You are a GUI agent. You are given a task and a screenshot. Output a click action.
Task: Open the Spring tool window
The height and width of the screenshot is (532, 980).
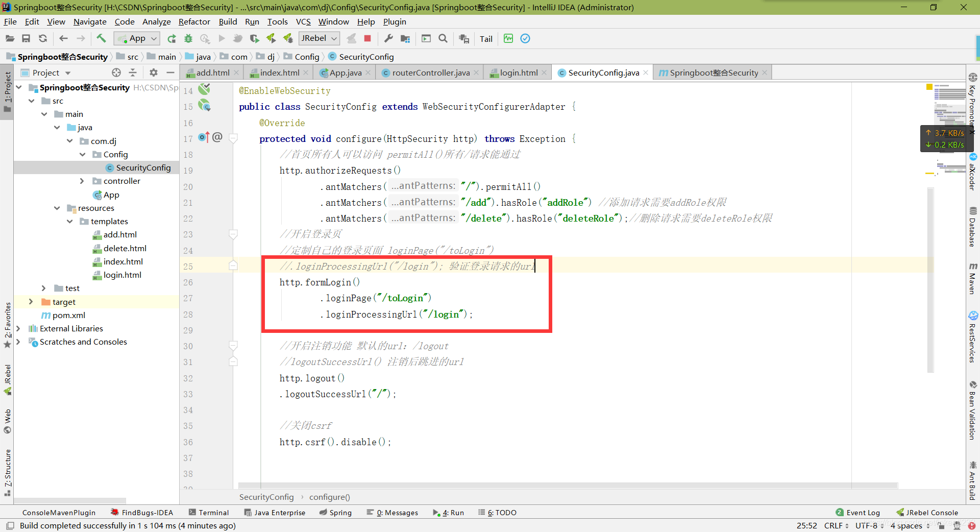(x=335, y=513)
